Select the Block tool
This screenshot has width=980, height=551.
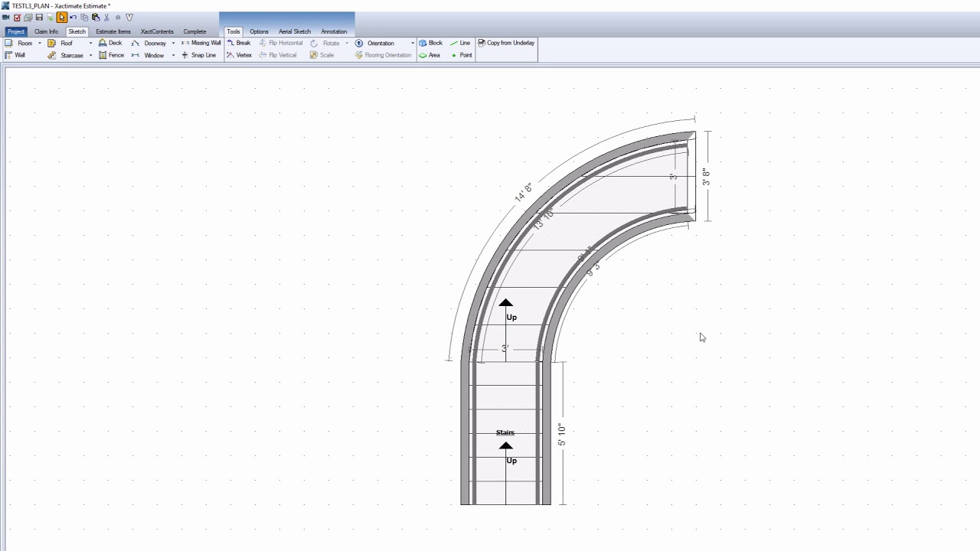coord(431,43)
